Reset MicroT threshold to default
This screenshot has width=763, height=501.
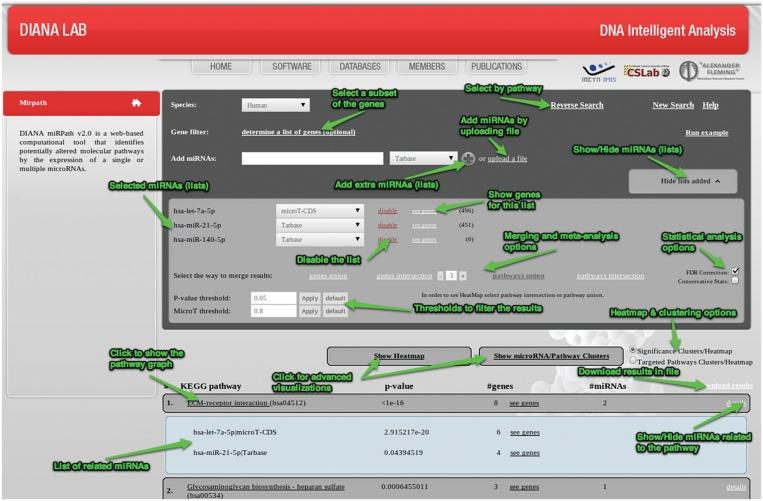(335, 311)
